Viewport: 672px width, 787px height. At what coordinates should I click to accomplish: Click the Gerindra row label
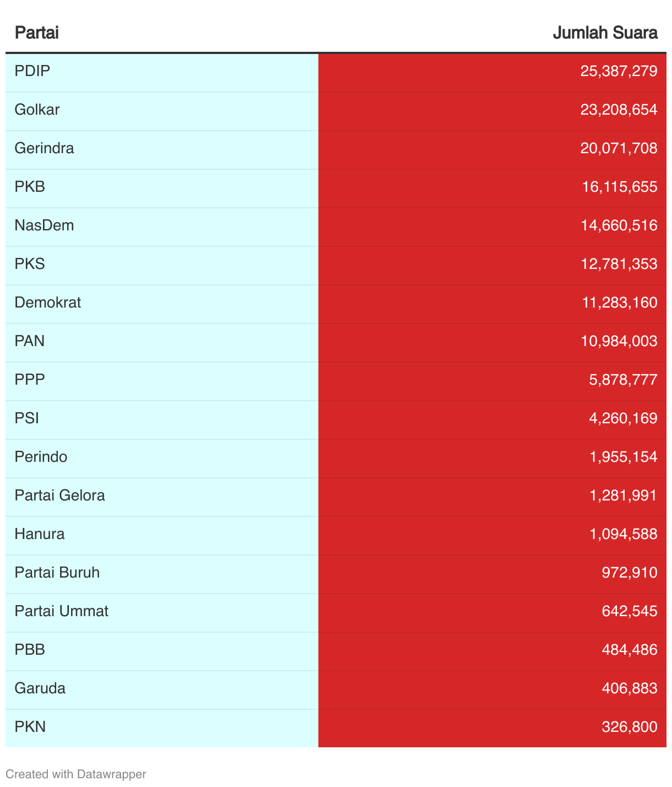coord(44,148)
